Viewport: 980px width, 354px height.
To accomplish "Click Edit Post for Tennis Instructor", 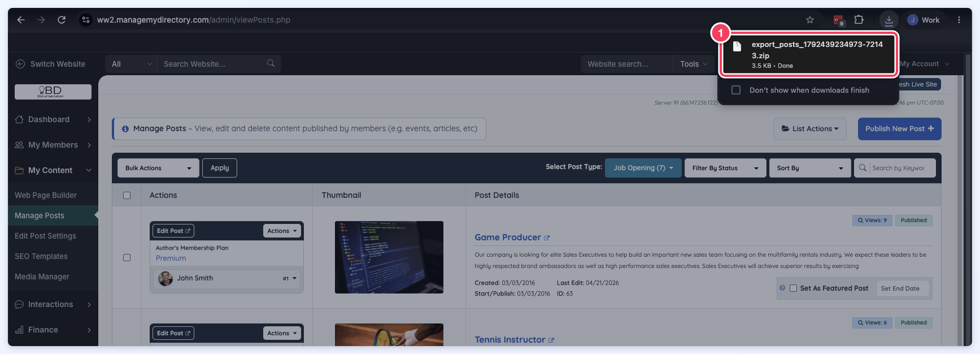I will coord(173,333).
